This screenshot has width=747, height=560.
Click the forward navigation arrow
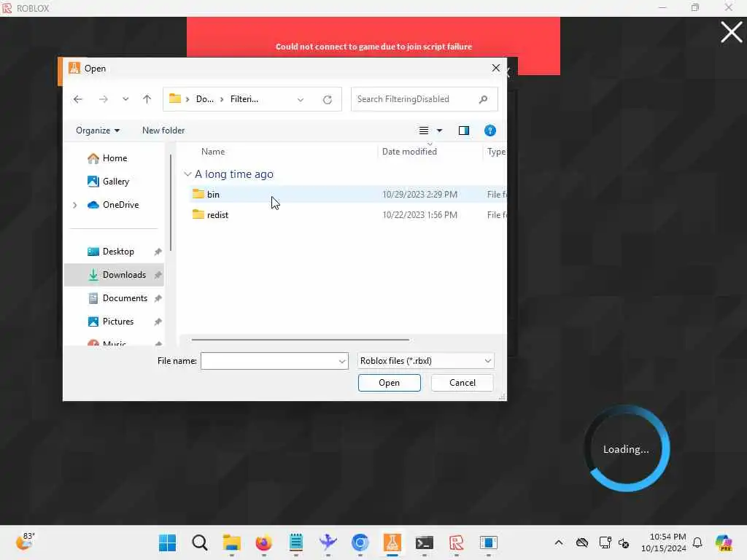click(x=103, y=99)
